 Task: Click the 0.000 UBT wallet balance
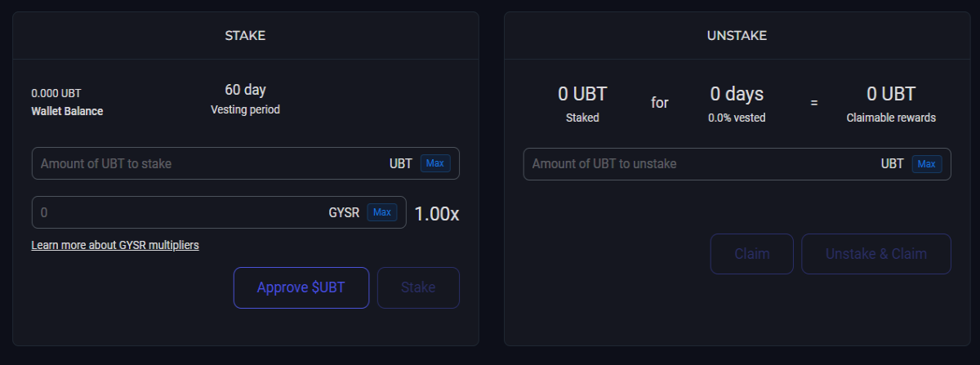click(56, 94)
